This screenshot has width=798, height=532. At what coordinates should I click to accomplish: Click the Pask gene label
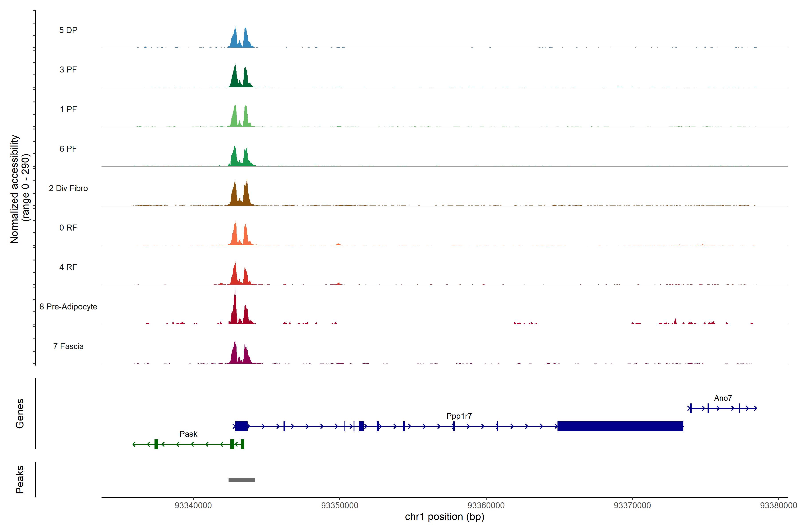coord(188,434)
